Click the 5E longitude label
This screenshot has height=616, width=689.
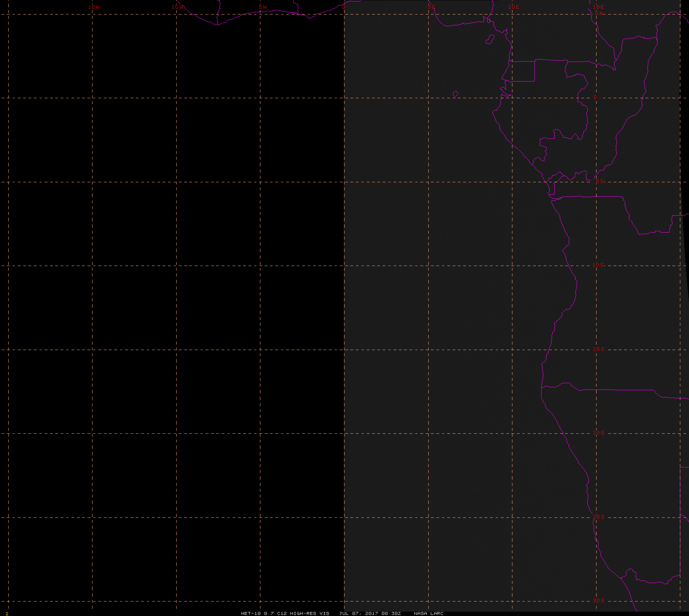(x=432, y=7)
